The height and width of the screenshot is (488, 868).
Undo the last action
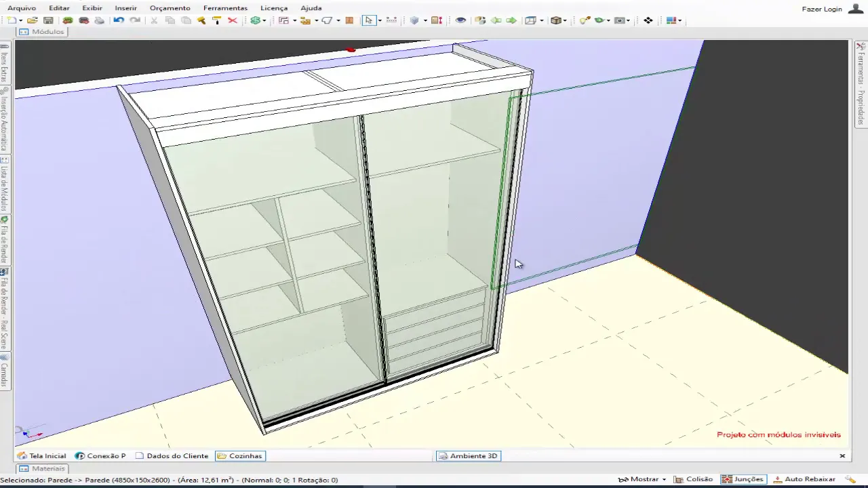[119, 20]
